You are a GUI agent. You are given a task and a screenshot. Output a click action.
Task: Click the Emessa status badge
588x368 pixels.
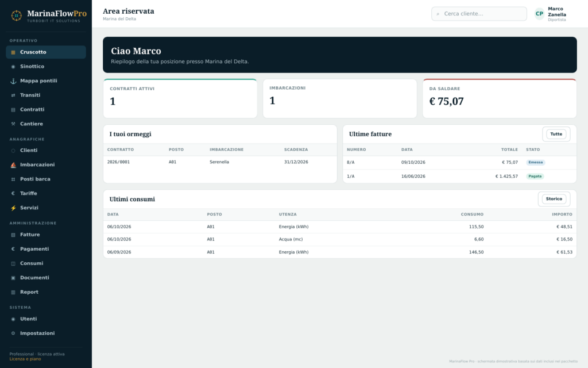coord(536,163)
